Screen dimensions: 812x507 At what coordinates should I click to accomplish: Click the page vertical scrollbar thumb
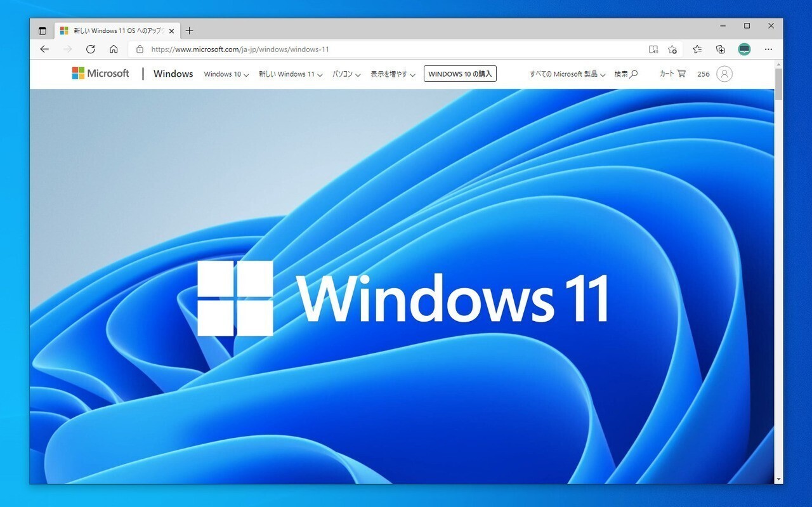pos(778,84)
